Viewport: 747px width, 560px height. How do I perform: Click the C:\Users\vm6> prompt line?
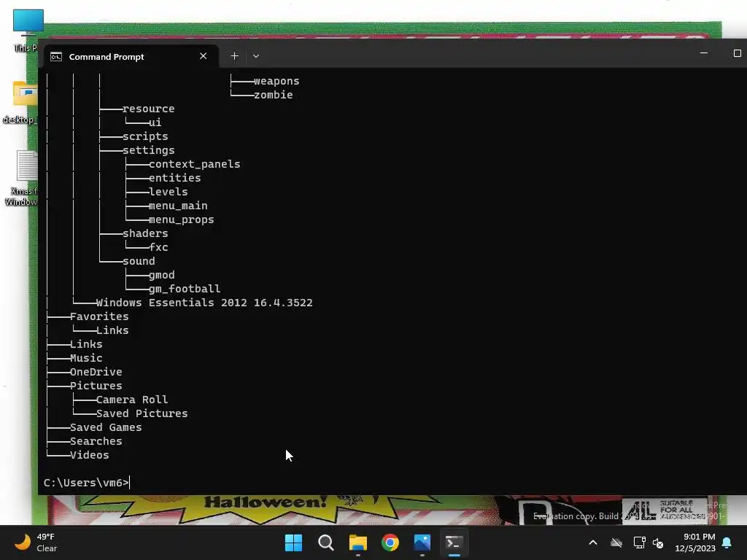[x=86, y=483]
